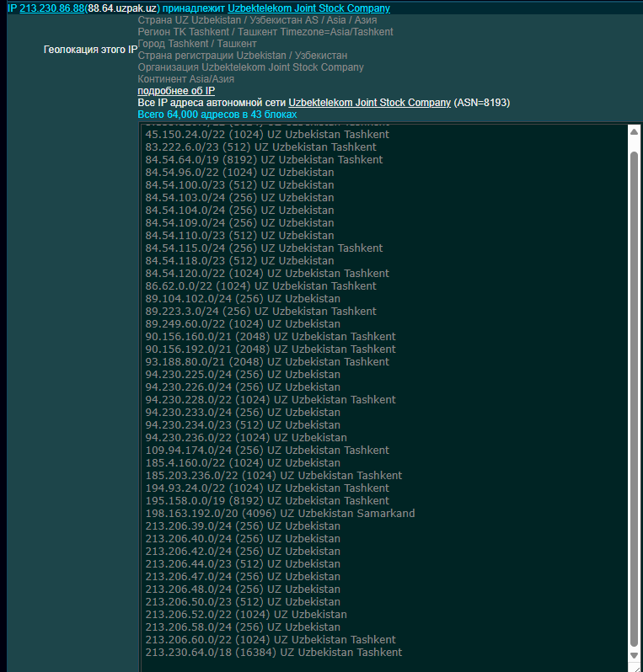This screenshot has width=643, height=672.
Task: Select row 213.206.39.0/24
Action: [x=243, y=526]
